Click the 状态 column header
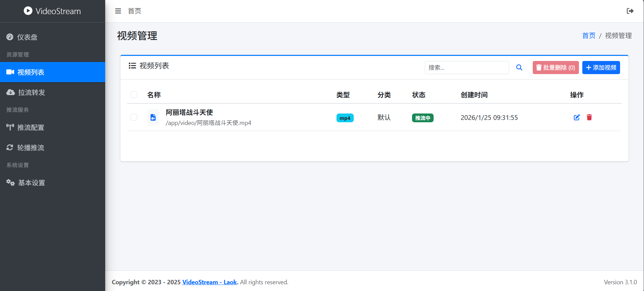644x291 pixels. click(419, 95)
